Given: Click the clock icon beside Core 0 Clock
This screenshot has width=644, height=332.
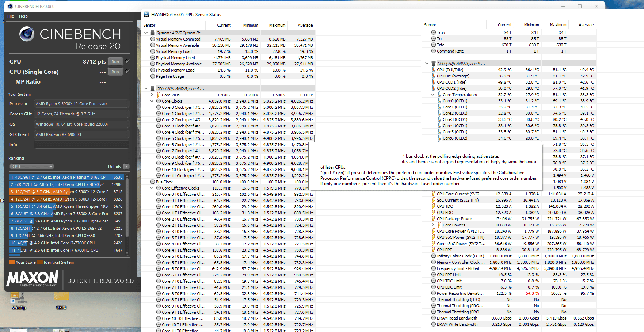Looking at the screenshot, I should pyautogui.click(x=159, y=107).
